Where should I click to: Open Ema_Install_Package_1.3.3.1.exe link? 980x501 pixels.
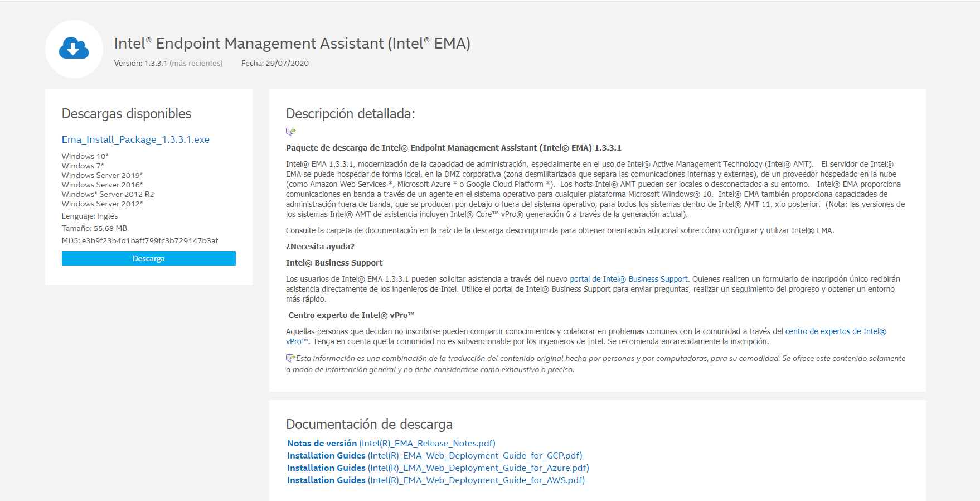135,139
